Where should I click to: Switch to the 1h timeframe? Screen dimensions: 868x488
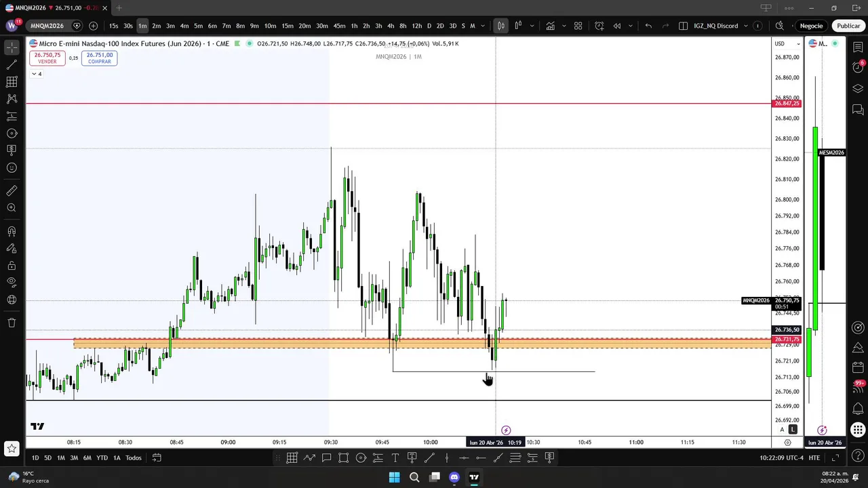coord(354,26)
